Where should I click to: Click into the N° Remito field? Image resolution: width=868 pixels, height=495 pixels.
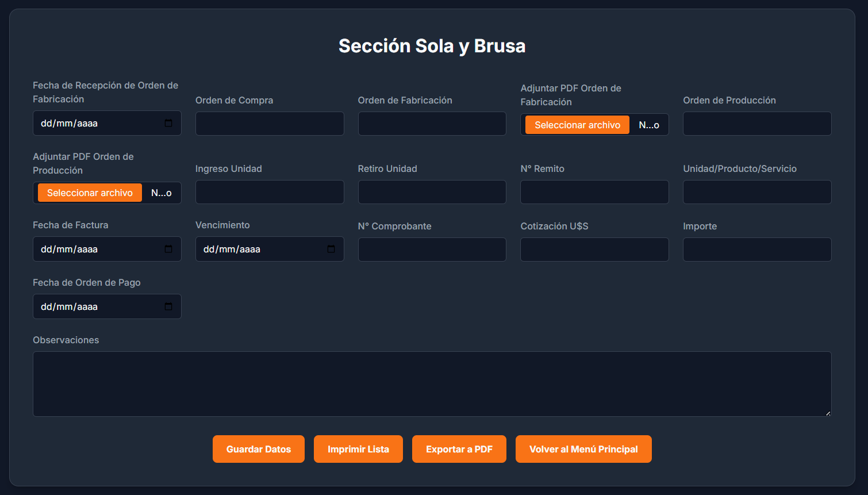point(594,191)
